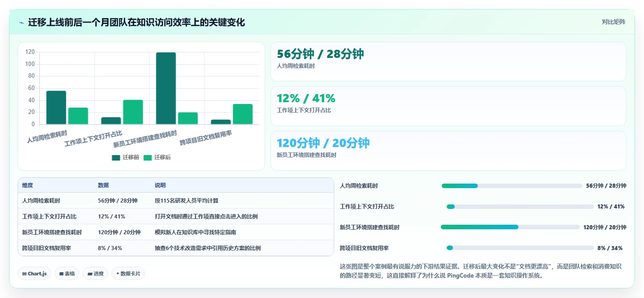Click the progress bar for 新员工环境搭建查找耗时
The image size is (644, 298).
click(x=510, y=227)
